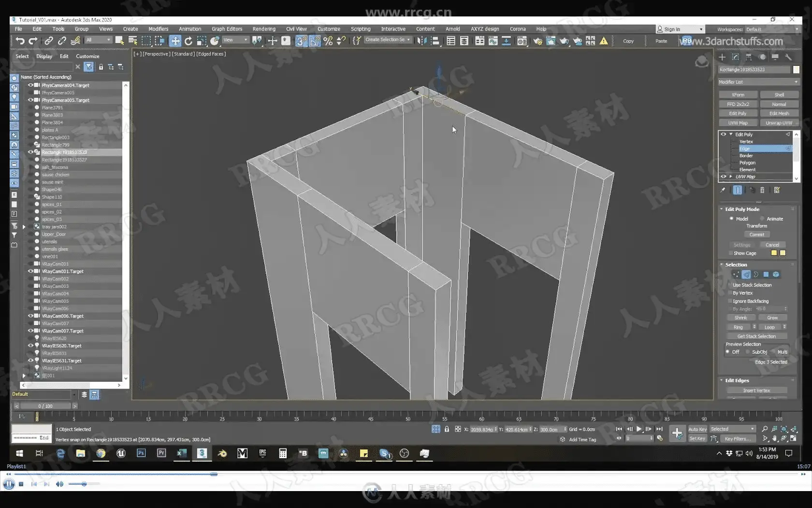
Task: Select the Animate radio button
Action: pyautogui.click(x=762, y=219)
